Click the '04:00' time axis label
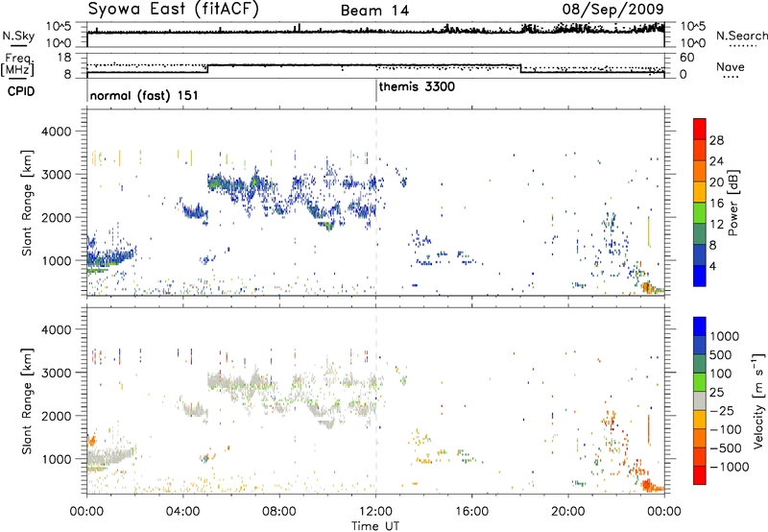Viewport: 768px width, 532px height. point(183,512)
